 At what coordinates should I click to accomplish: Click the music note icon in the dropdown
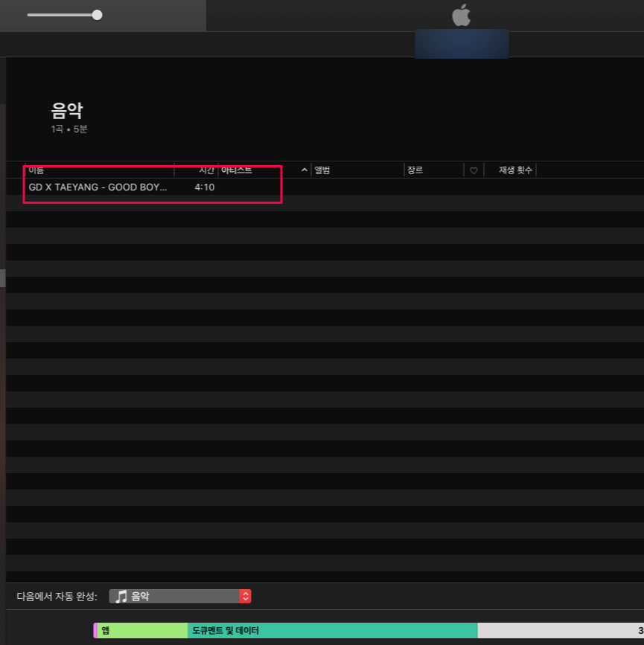(x=121, y=597)
